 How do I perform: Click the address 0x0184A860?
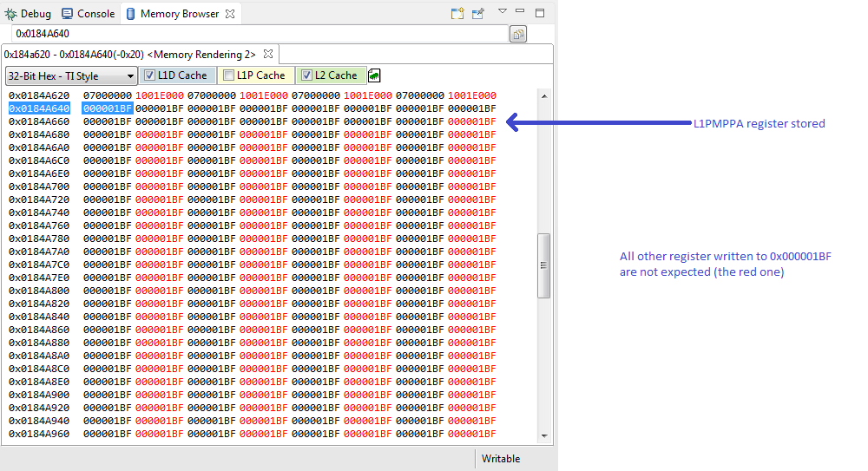39,330
